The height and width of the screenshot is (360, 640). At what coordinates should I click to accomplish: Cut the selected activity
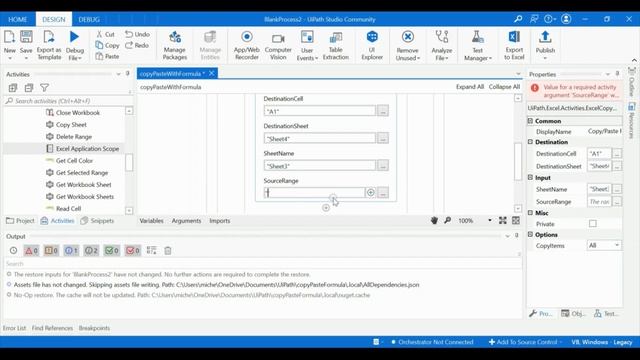106,34
